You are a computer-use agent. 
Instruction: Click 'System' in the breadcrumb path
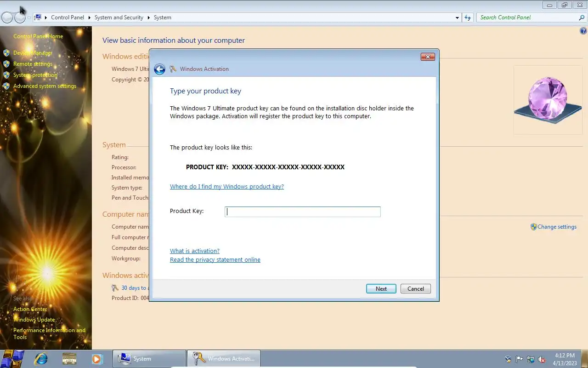point(162,17)
